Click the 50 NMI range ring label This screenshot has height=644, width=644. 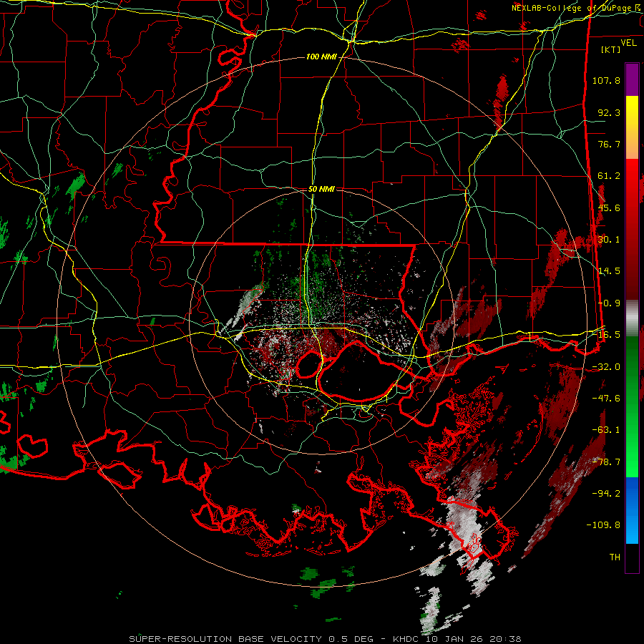321,189
